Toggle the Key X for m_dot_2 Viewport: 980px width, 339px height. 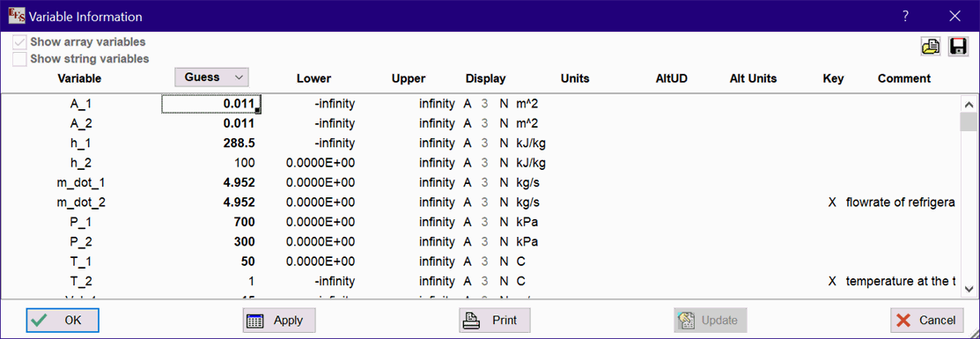[x=832, y=203]
